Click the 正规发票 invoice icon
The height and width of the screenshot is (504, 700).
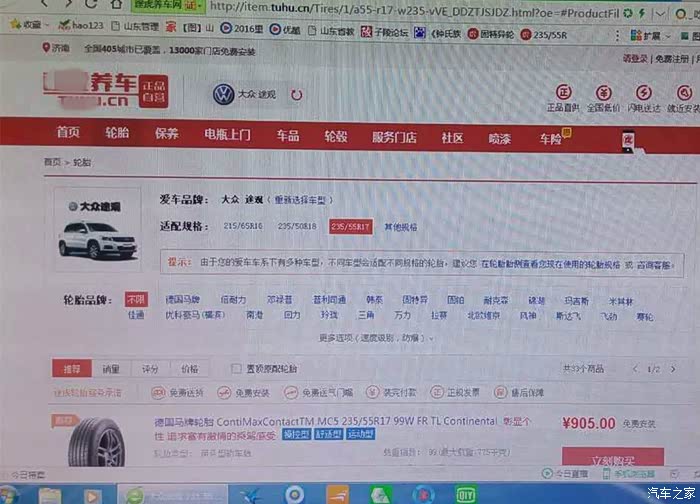click(438, 393)
